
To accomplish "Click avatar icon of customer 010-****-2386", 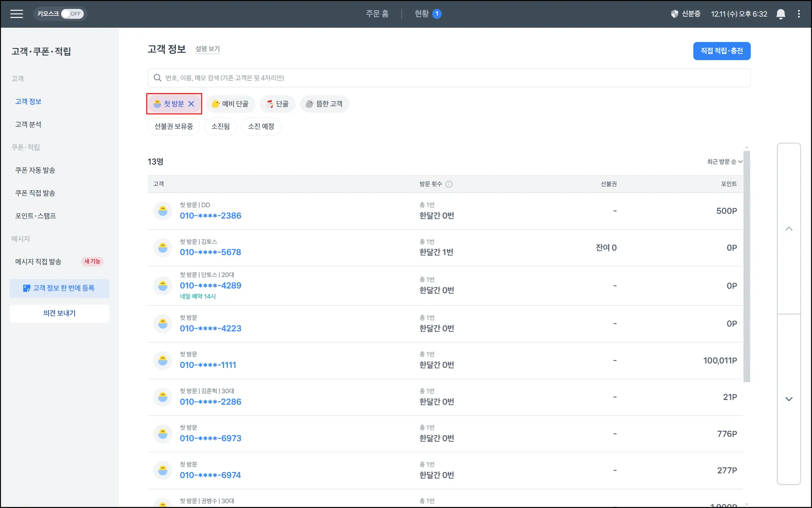I will coord(163,211).
